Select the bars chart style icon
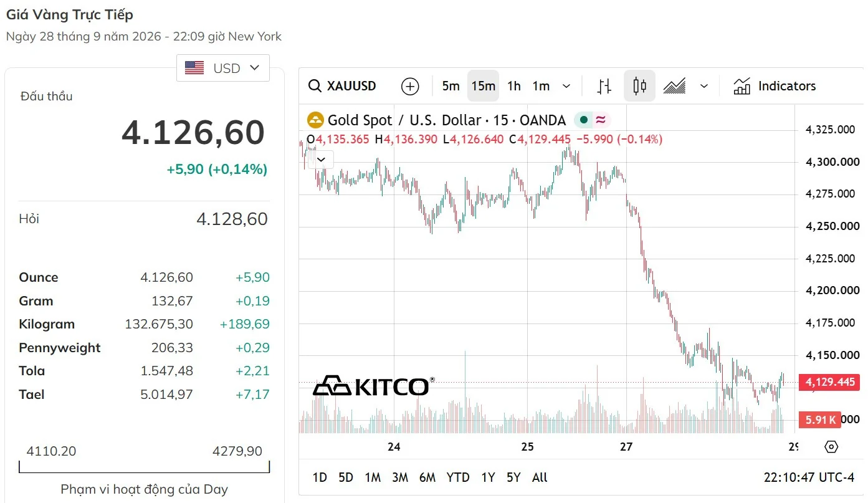Image resolution: width=868 pixels, height=503 pixels. [604, 86]
